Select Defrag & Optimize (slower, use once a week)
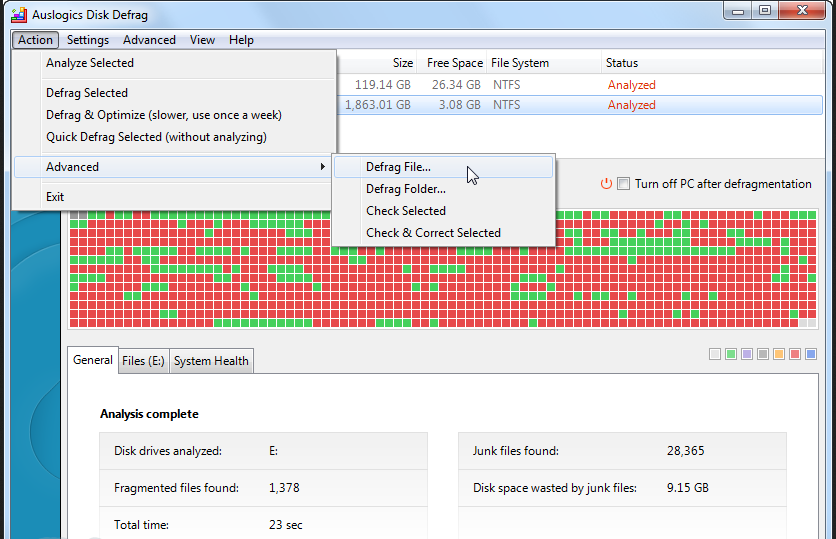Image resolution: width=836 pixels, height=539 pixels. 175,115
